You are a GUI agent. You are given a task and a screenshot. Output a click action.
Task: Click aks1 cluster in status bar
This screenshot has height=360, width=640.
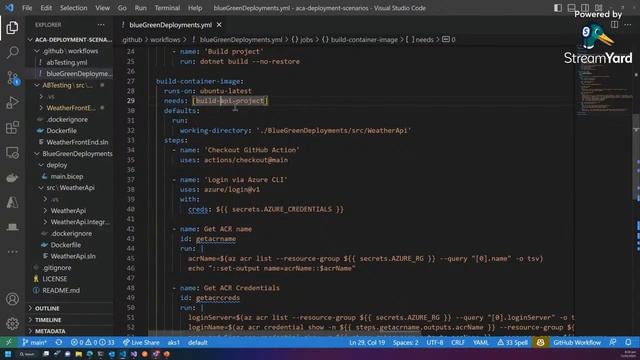(x=173, y=342)
